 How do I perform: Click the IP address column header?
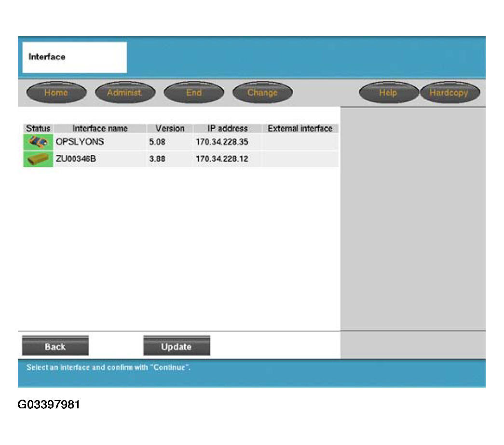coord(227,128)
